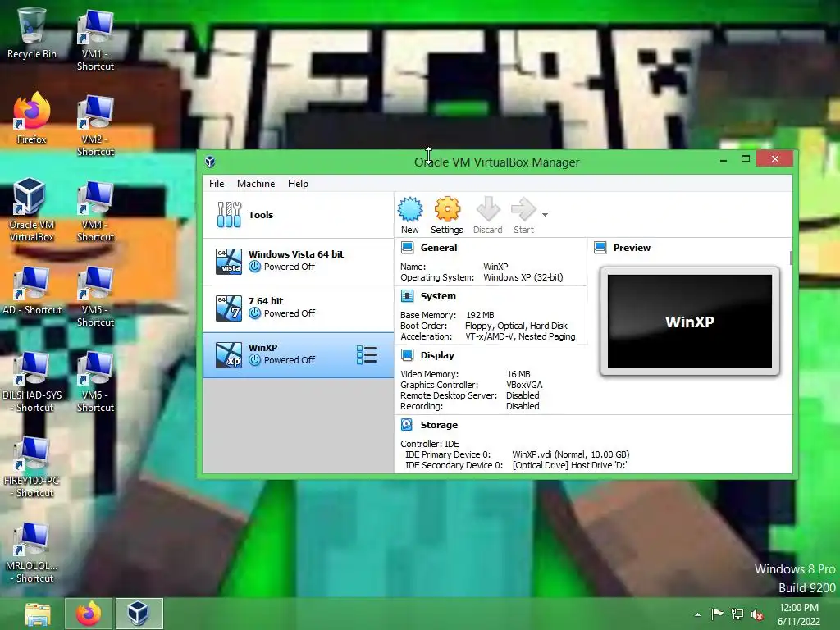Click the Discard toolbar button

[x=487, y=216]
